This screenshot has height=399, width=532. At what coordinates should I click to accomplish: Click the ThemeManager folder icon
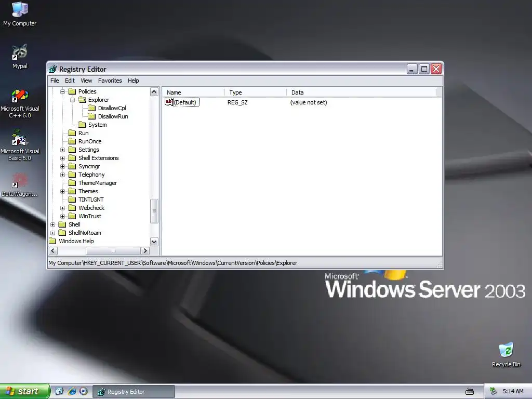[72, 183]
